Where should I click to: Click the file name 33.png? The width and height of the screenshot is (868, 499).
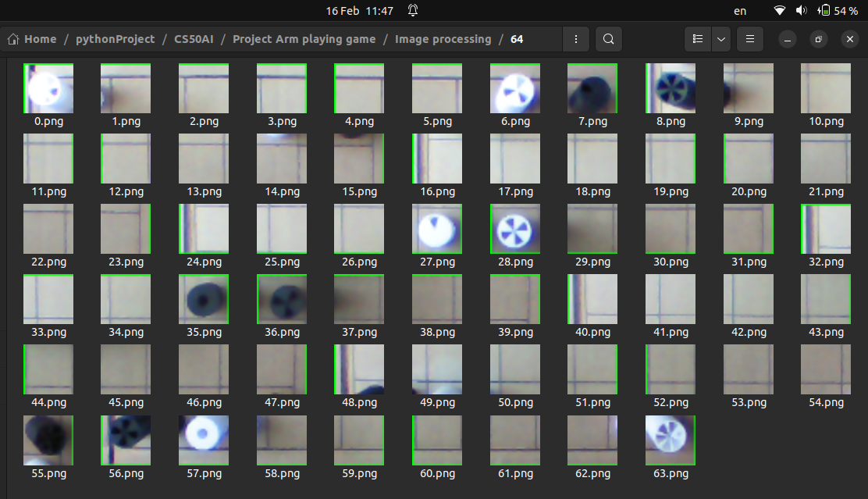[x=48, y=333]
